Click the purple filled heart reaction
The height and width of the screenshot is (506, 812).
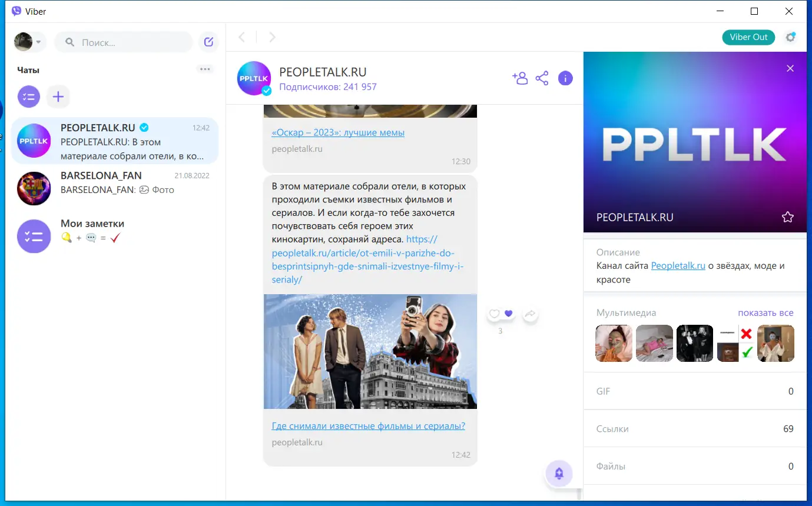pos(509,314)
